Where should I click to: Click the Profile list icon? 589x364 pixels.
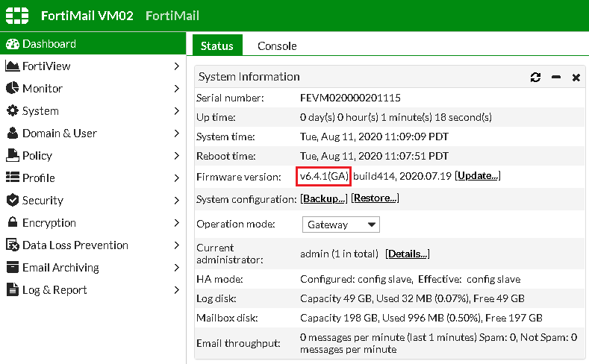tap(13, 177)
